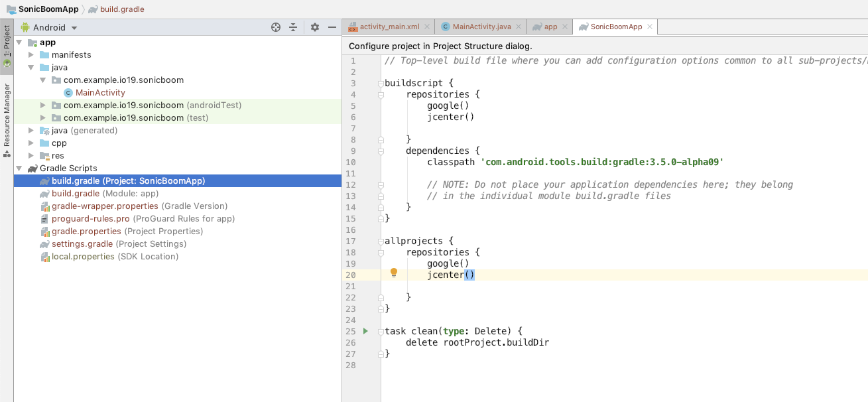Hide the Project tool window with the minus icon
Screen dimensions: 868x402
coord(332,27)
